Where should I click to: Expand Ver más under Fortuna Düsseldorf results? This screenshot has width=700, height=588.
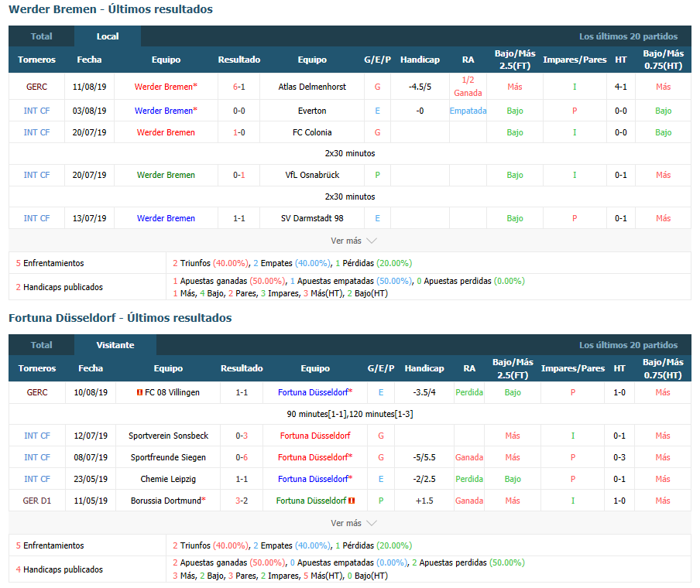pos(354,523)
